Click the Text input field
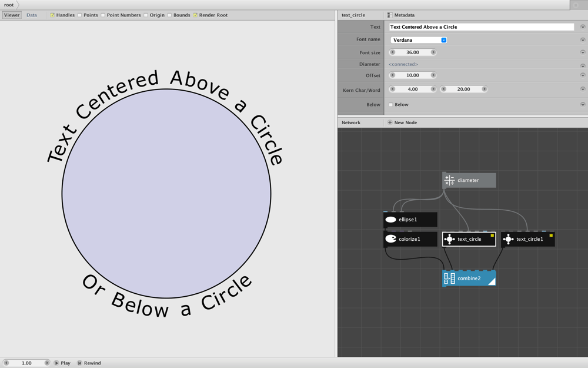 [482, 27]
